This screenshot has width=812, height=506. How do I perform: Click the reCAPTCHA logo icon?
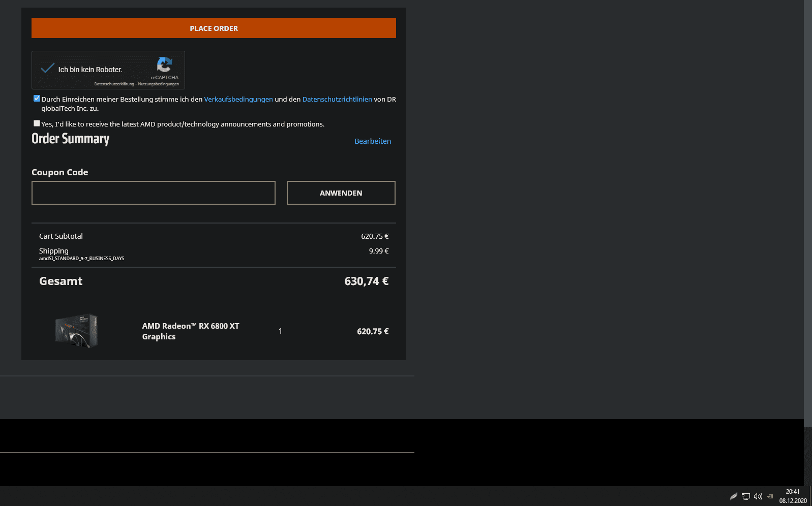tap(164, 65)
